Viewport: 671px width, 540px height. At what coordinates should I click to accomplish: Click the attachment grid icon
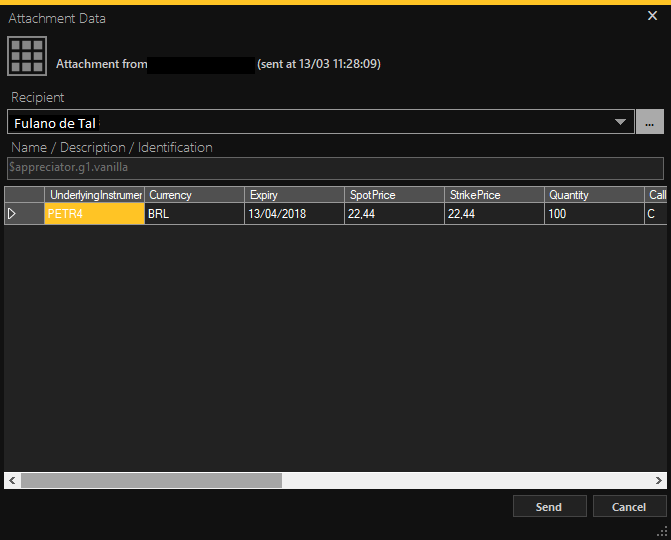[27, 57]
